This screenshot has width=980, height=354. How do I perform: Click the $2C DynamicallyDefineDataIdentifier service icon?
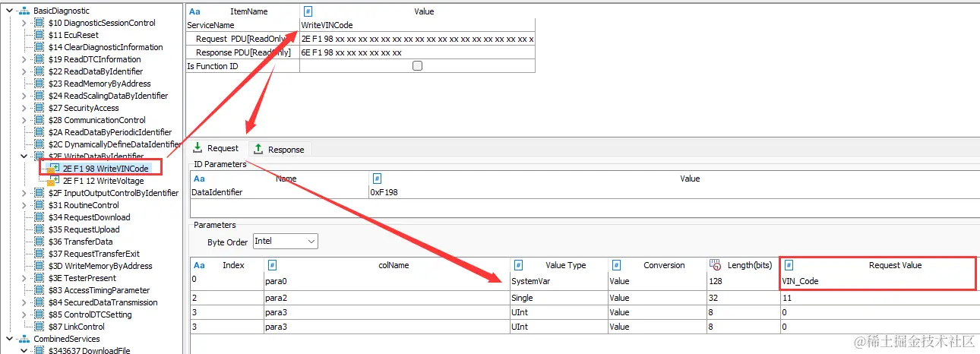40,144
